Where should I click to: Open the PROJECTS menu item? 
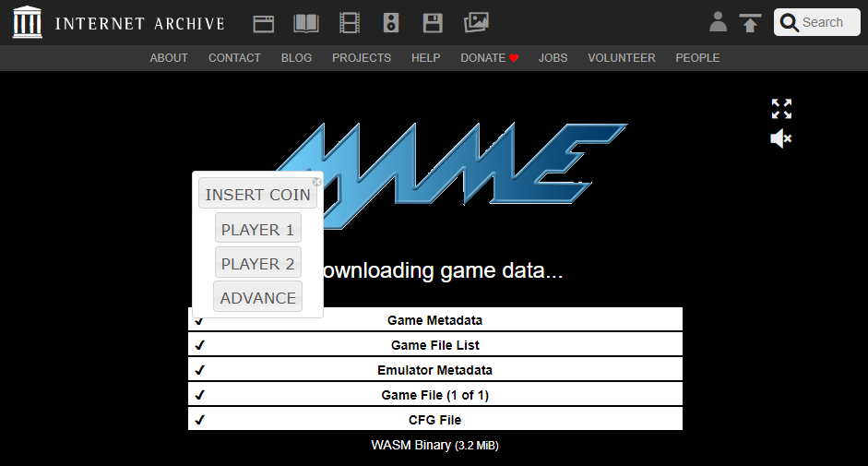(362, 57)
